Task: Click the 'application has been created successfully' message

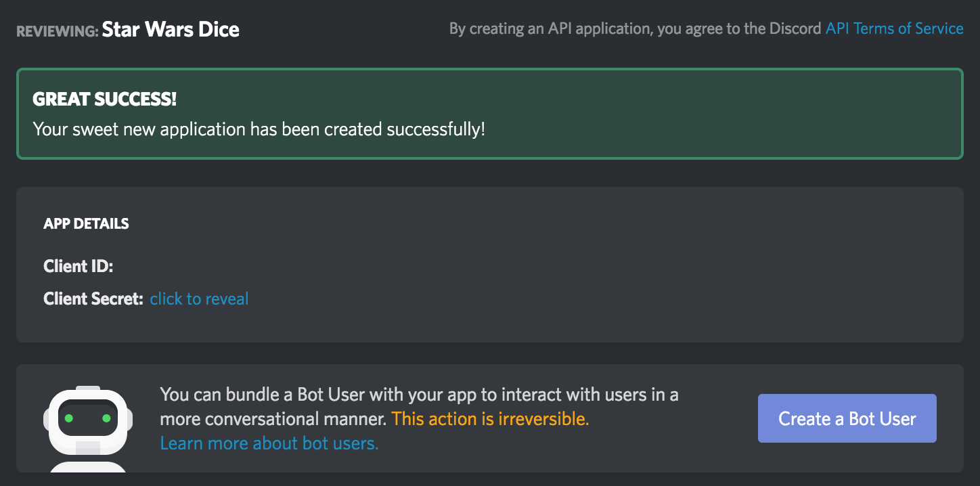Action: pos(259,129)
